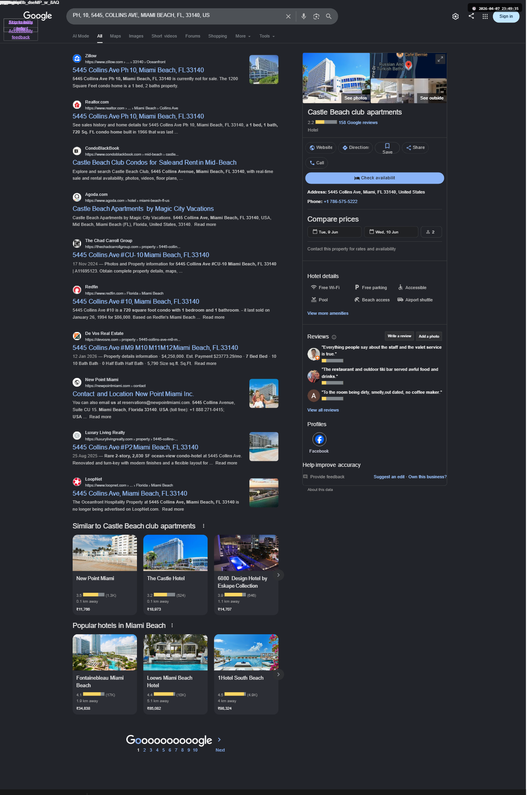This screenshot has height=795, width=532.
Task: Open The Castle Hotel card
Action: [x=175, y=575]
